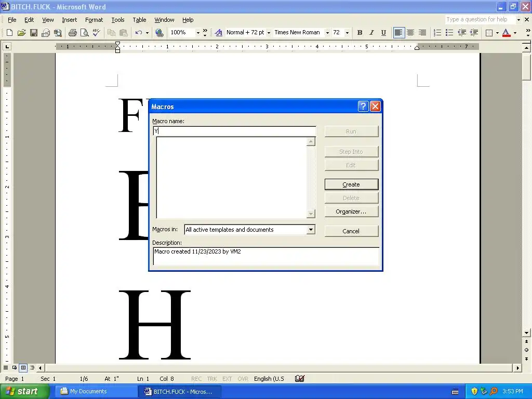Open the font size 72 dropdown
The image size is (532, 399).
pos(347,33)
